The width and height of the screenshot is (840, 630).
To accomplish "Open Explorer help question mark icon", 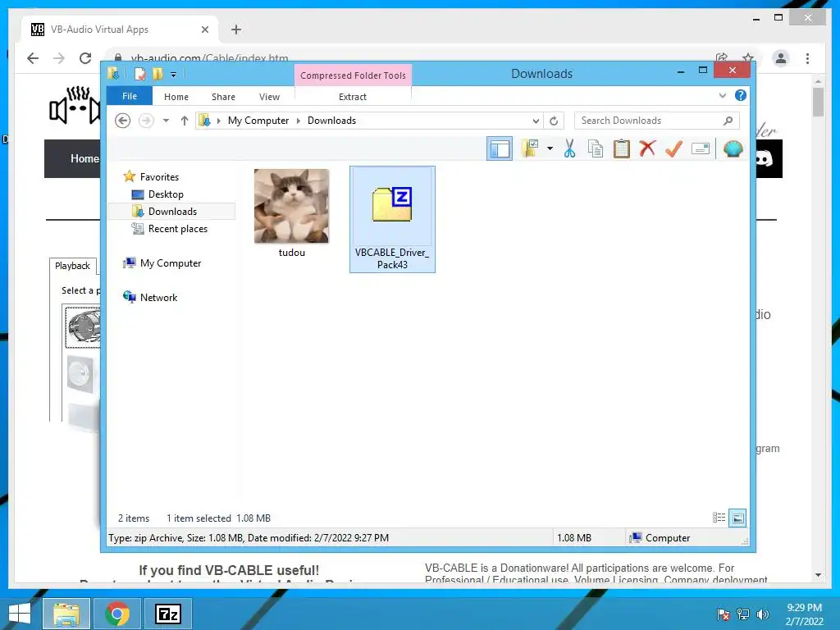I will pos(741,95).
